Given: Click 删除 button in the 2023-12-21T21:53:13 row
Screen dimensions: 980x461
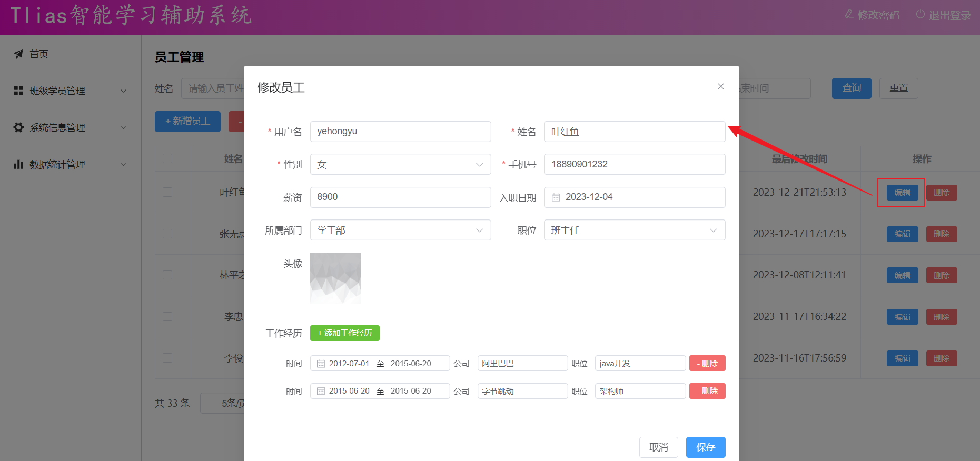Looking at the screenshot, I should click(942, 192).
